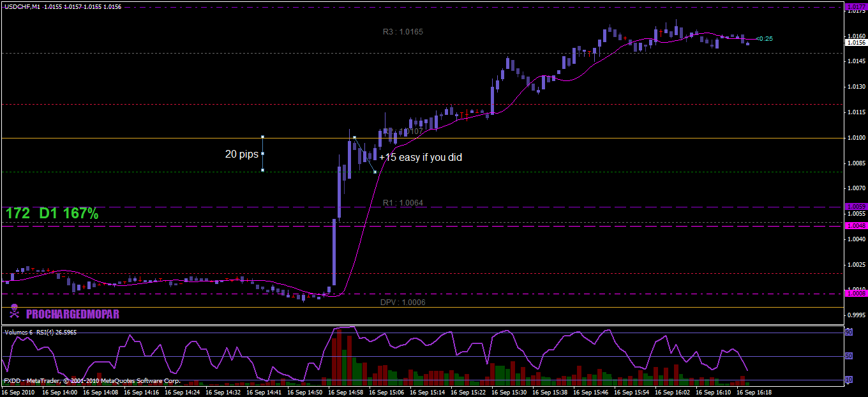Click the FXDD MetaTrader copyright text
Viewport: 868px width, 397px height.
92,380
